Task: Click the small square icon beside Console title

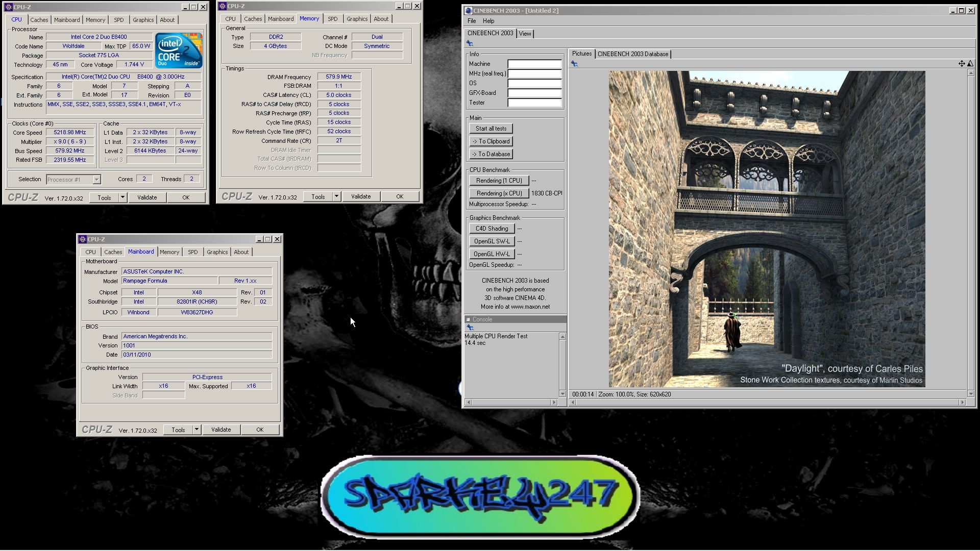Action: (x=468, y=319)
